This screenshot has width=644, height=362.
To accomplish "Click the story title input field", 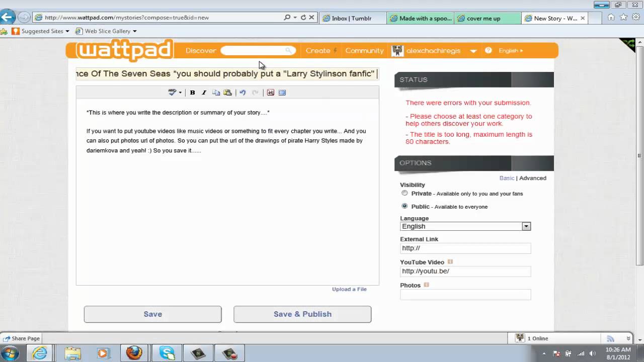I will (227, 74).
